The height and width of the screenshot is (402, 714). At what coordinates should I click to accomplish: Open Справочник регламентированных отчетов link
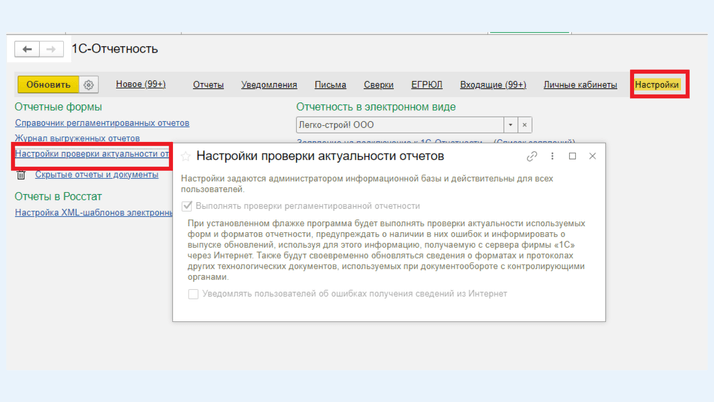[x=102, y=123]
